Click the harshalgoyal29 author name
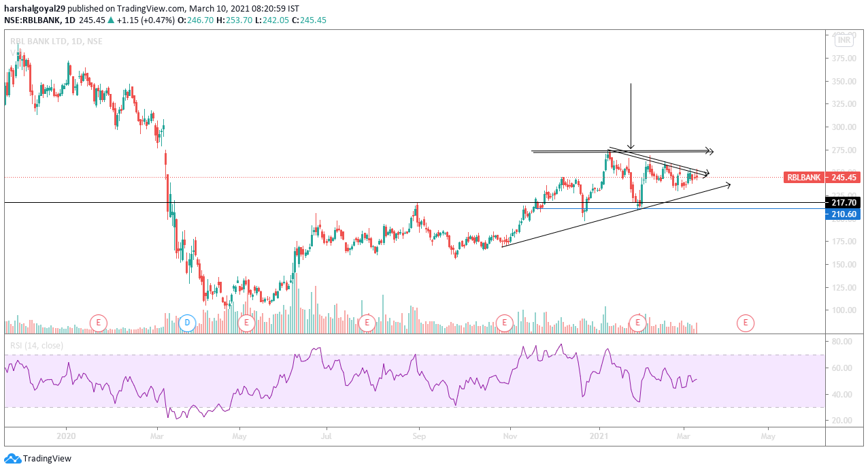The height and width of the screenshot is (471, 868). click(x=35, y=8)
